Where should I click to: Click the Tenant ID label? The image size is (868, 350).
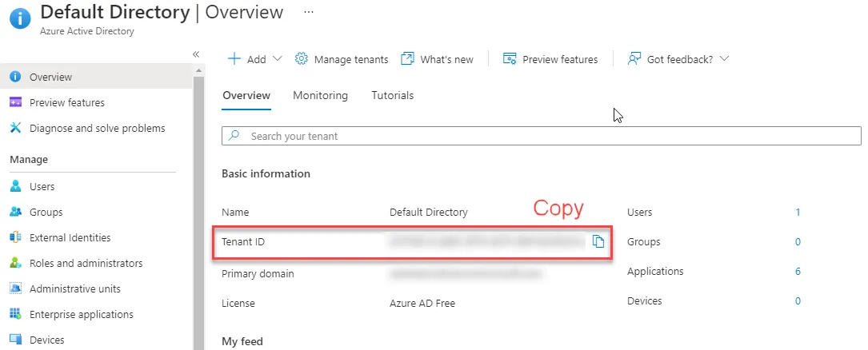(243, 241)
